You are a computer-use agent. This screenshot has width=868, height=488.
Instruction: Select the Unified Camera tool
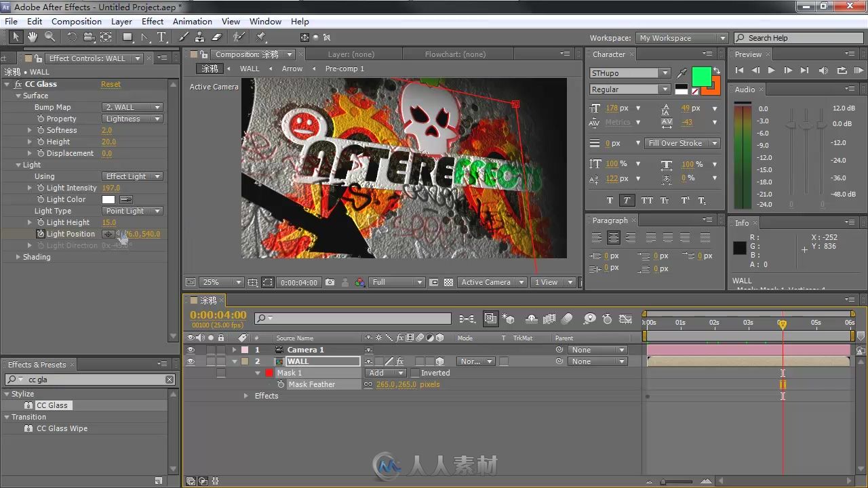point(89,37)
